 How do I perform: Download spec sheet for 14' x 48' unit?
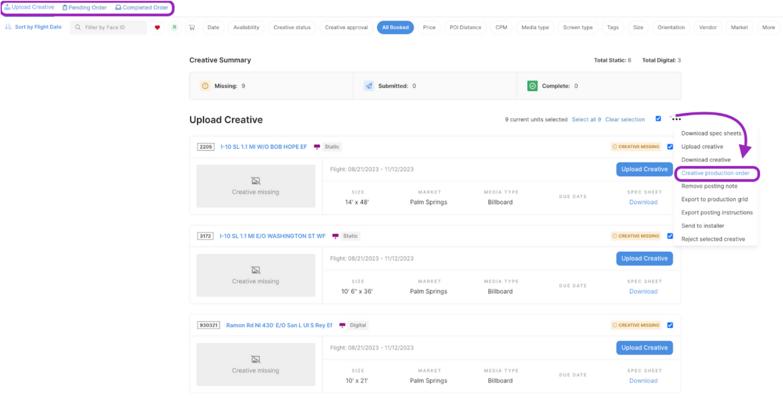[x=643, y=202]
